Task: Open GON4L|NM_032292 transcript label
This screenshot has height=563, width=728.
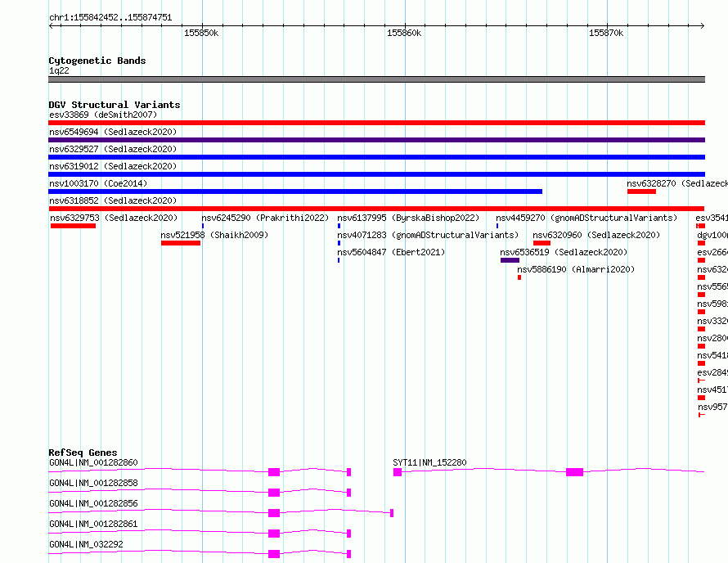Action: point(86,544)
